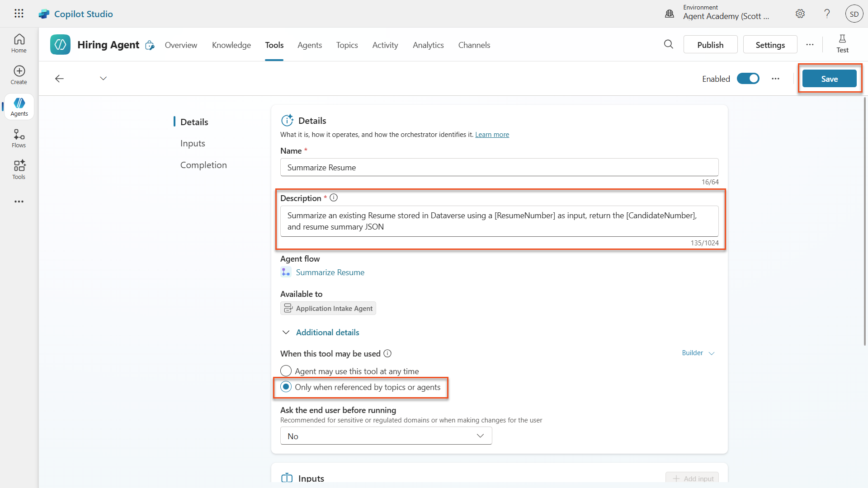868x488 pixels.
Task: Switch to the Topics tab
Action: 347,45
